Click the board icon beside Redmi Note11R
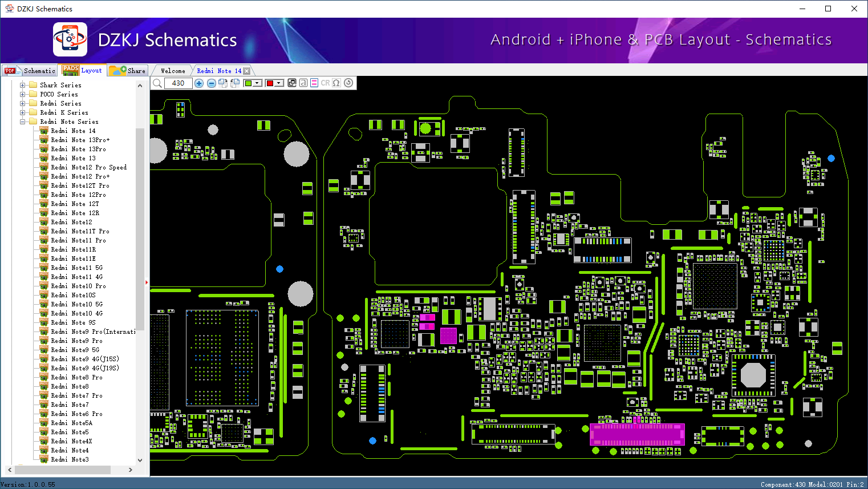Viewport: 868px width, 489px height. click(x=44, y=249)
